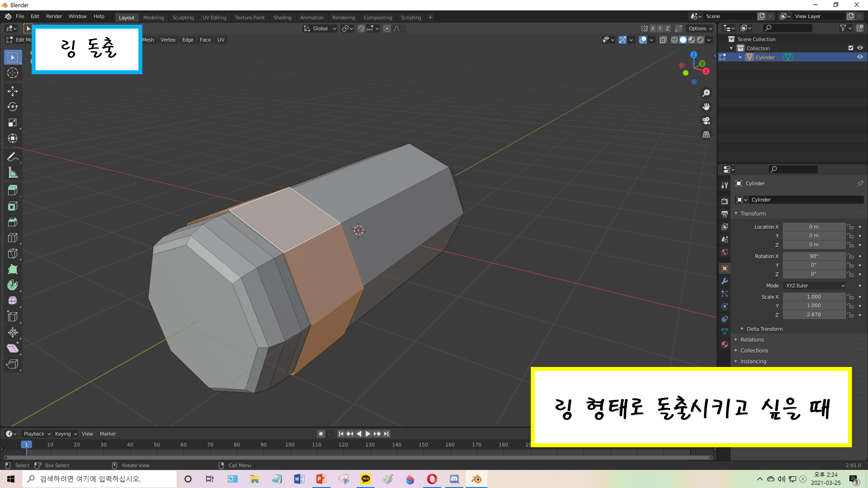Uncheck the Collection exclude checkbox
Image resolution: width=868 pixels, height=488 pixels.
tap(851, 48)
